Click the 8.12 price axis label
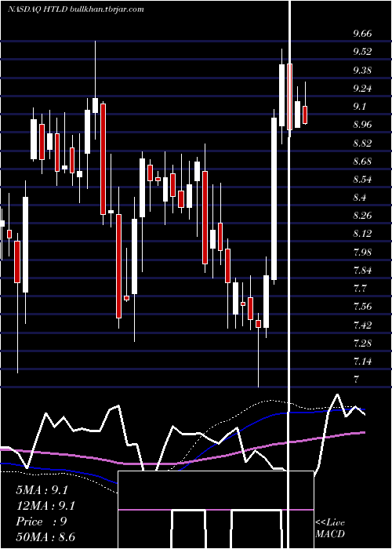This screenshot has width=392, height=549. (362, 234)
